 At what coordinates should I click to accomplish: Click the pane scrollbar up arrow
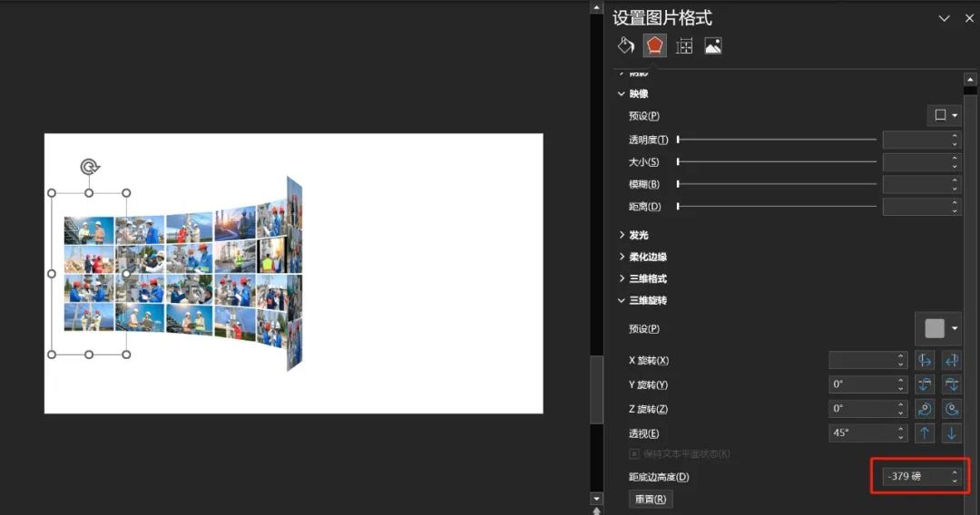click(x=970, y=80)
